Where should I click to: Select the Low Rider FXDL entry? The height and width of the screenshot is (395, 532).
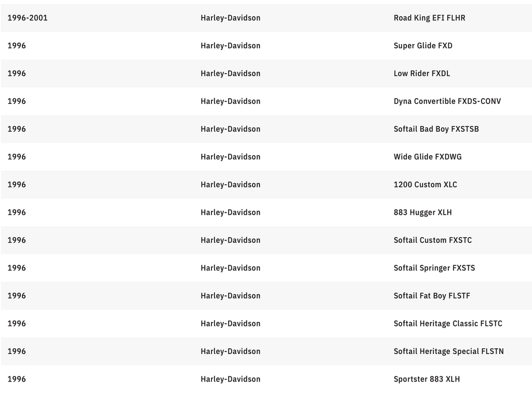coord(422,73)
